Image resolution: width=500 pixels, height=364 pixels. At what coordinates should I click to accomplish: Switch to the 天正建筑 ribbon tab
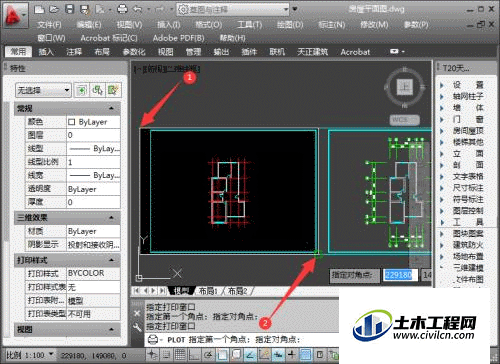[x=312, y=52]
